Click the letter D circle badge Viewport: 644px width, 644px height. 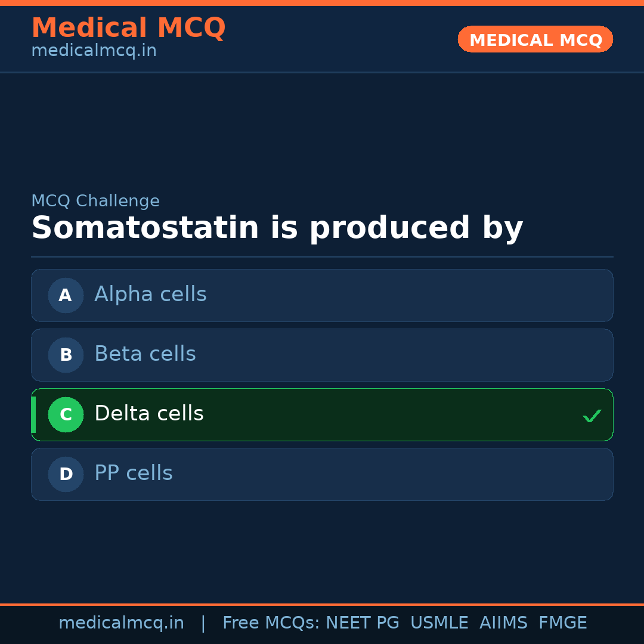click(x=66, y=474)
